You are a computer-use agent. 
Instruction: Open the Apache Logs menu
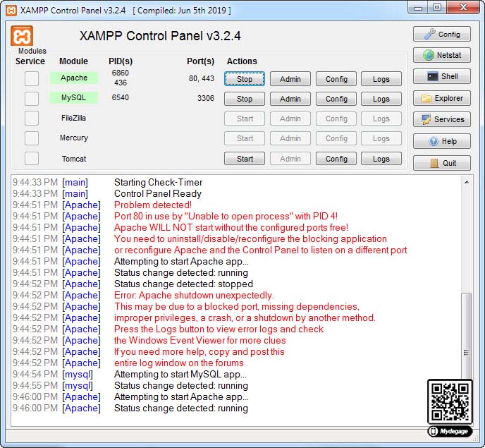[x=381, y=79]
